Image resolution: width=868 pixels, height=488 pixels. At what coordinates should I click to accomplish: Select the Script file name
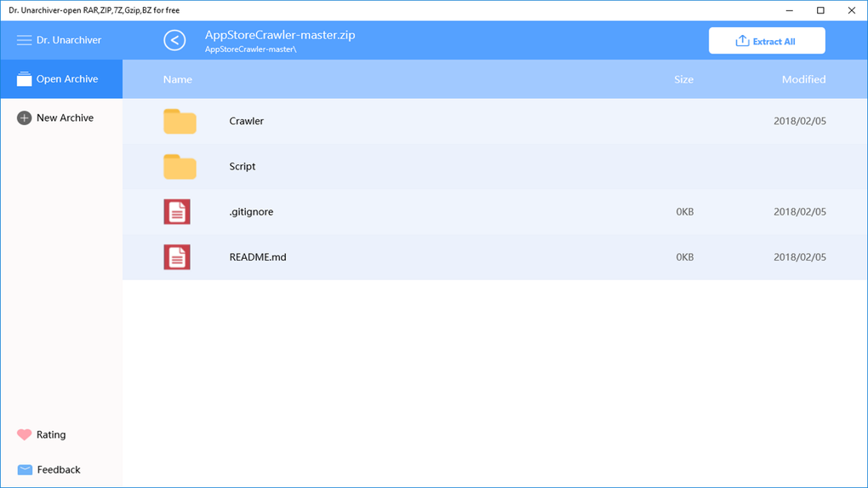tap(242, 166)
